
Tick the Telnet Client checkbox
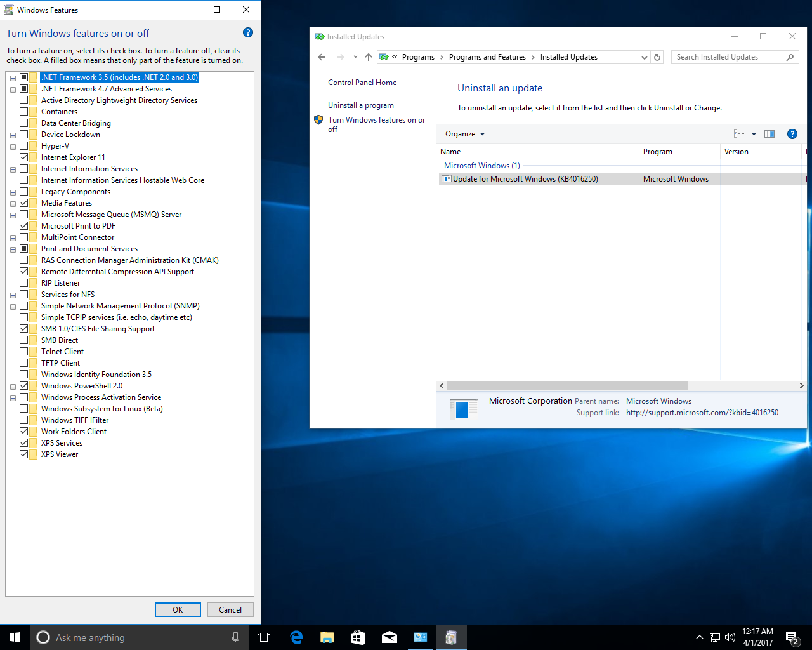tap(23, 352)
